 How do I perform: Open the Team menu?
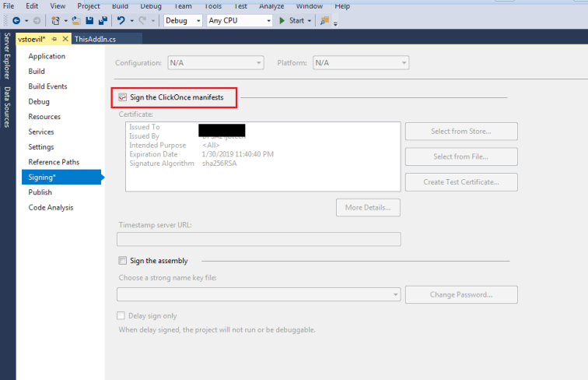click(x=183, y=6)
